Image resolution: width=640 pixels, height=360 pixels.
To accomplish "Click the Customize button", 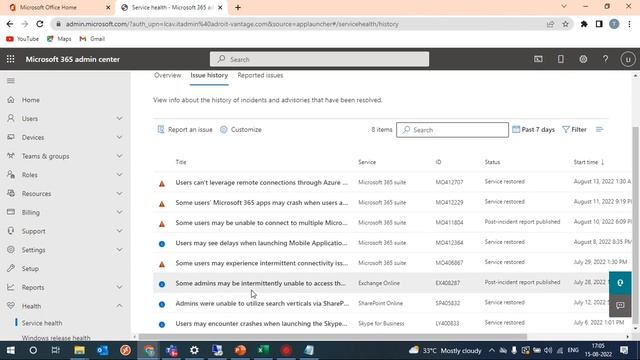I will coord(241,129).
